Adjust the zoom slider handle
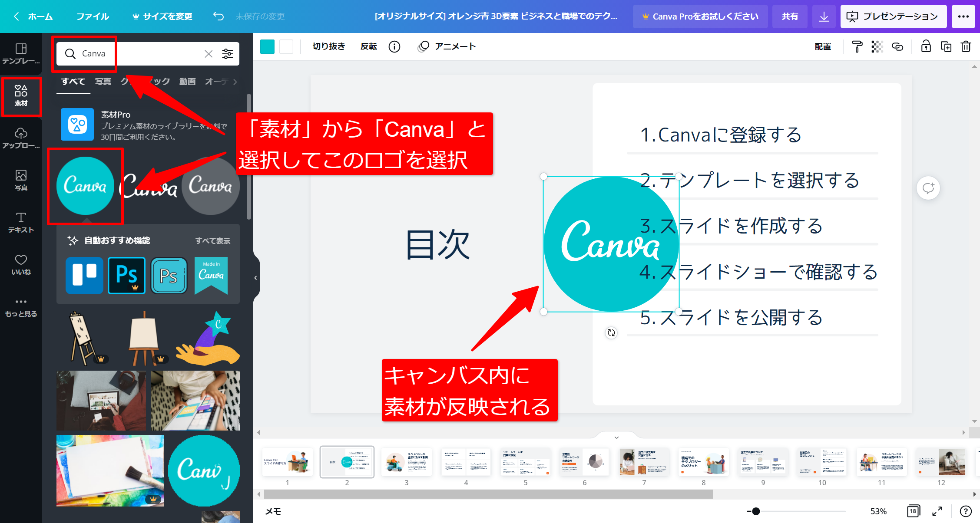Viewport: 980px width, 523px height. click(756, 511)
